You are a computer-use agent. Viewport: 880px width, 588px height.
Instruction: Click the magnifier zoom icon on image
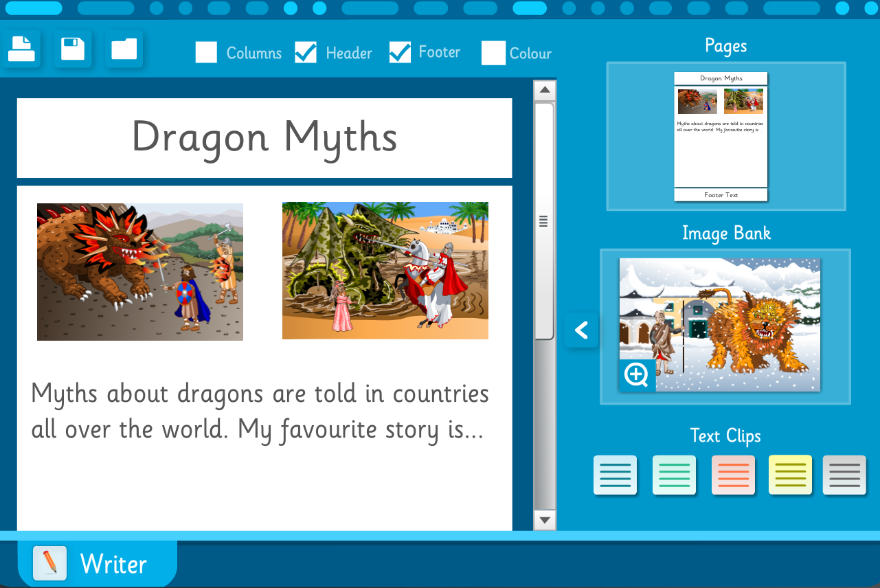pos(637,375)
